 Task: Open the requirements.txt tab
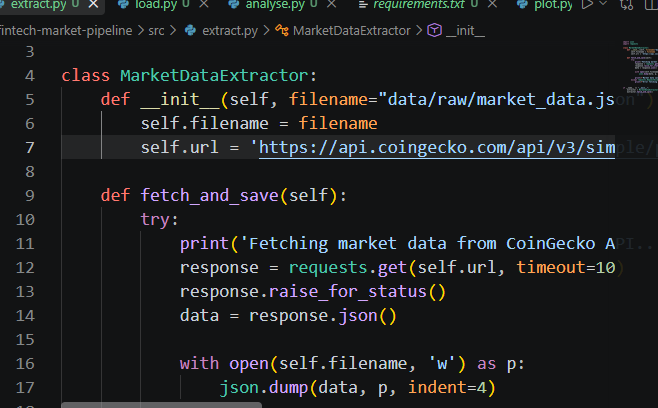click(x=419, y=5)
